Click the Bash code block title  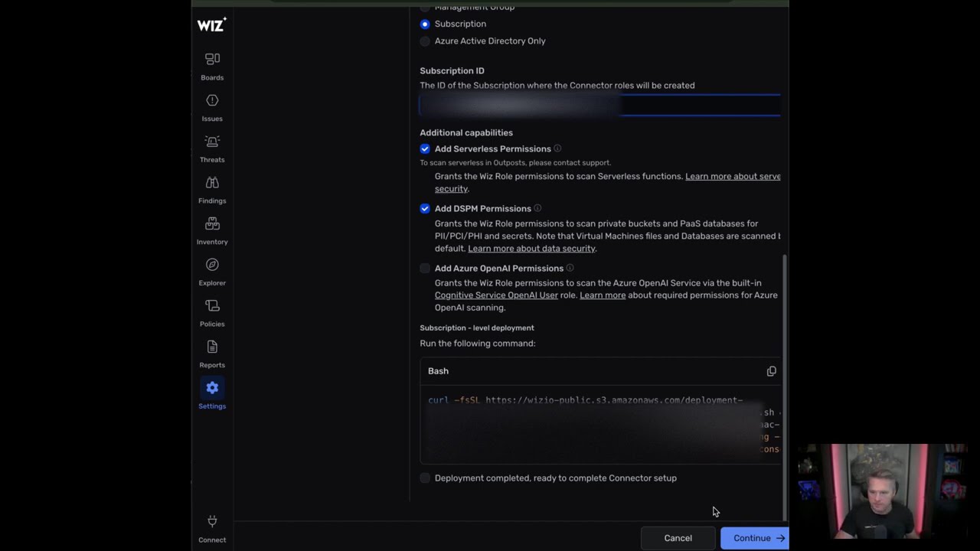(x=438, y=371)
